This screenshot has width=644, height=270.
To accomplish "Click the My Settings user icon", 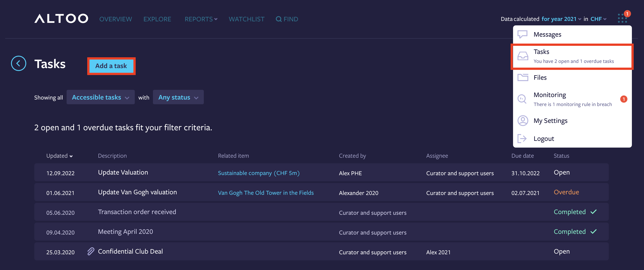I will [522, 120].
